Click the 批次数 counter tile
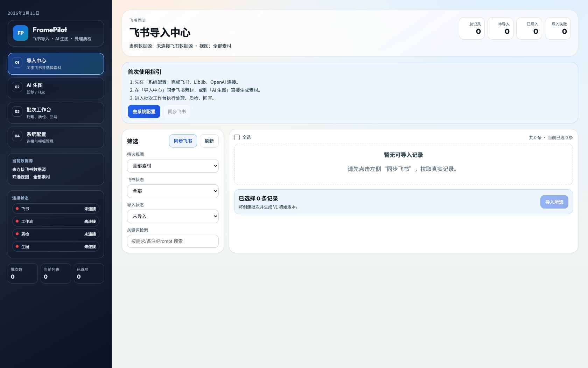 coord(22,273)
